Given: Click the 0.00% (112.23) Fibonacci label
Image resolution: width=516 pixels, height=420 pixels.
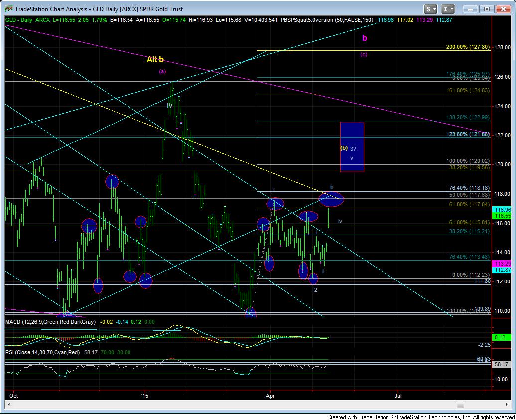Looking at the screenshot, I should (x=471, y=275).
